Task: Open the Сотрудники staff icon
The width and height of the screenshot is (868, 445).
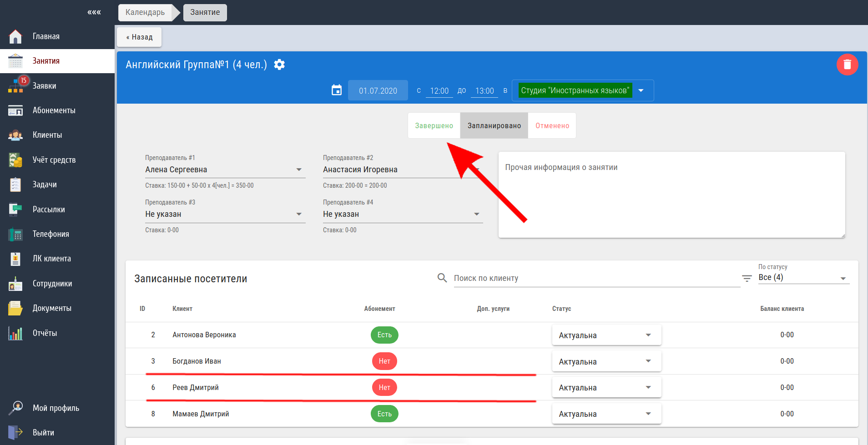Action: 15,284
